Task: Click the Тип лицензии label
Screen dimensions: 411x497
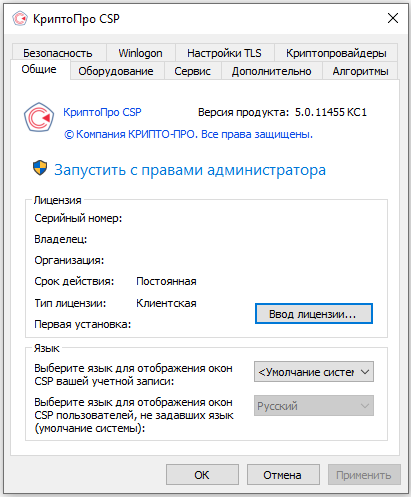Action: 70,303
